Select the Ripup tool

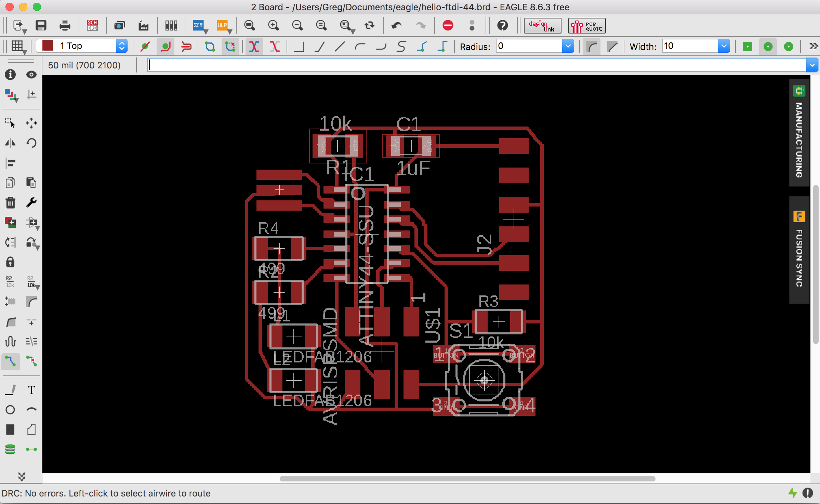pos(31,361)
